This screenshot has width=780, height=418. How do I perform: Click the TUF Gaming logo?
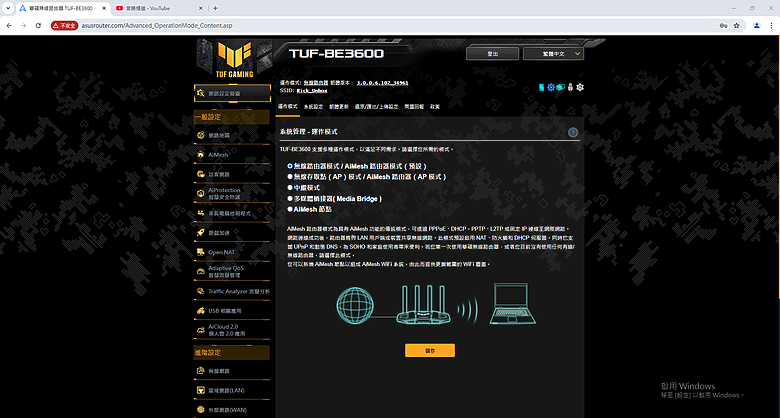click(x=234, y=60)
